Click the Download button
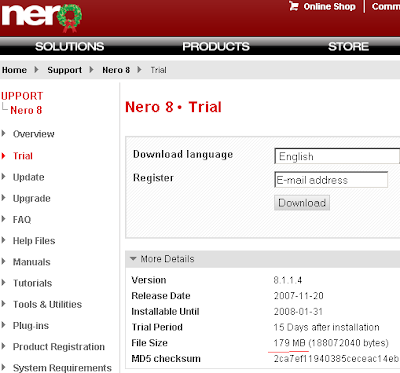 (x=302, y=203)
